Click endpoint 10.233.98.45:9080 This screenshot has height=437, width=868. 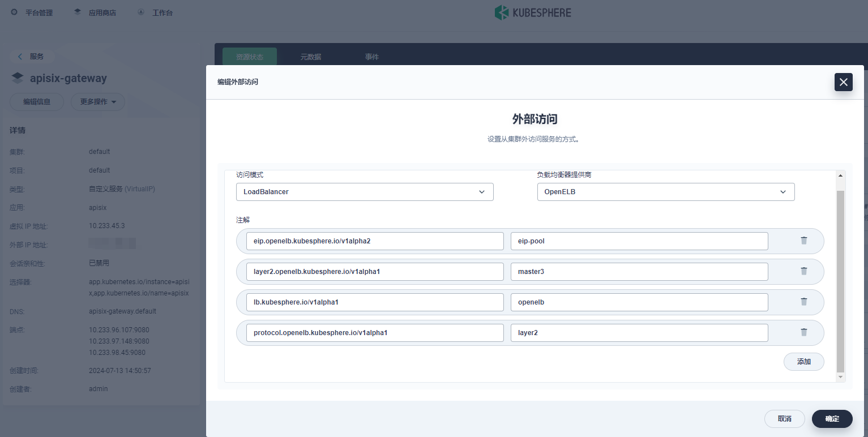click(x=117, y=352)
